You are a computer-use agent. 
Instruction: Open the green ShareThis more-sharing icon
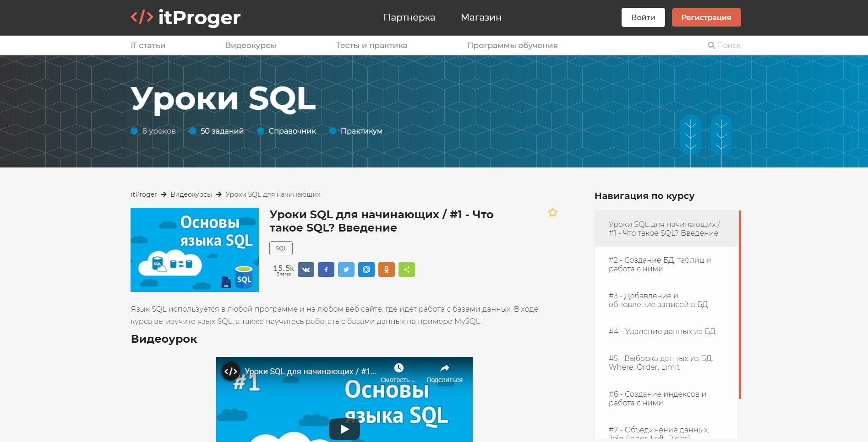pos(407,270)
